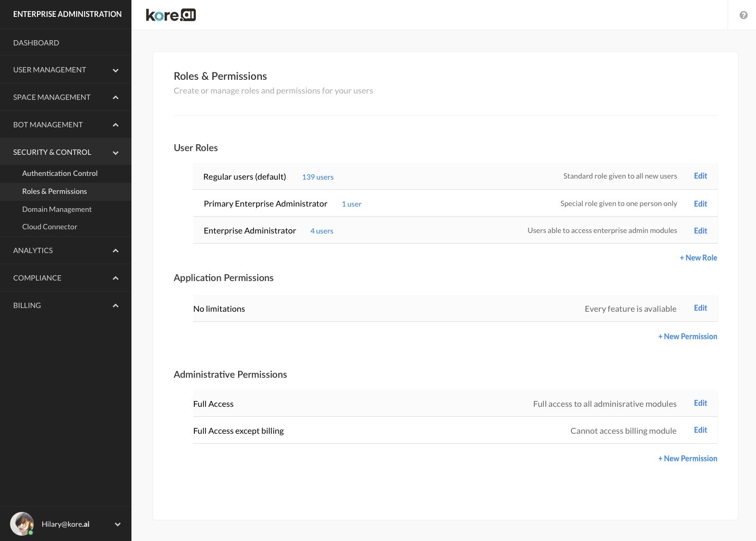Click the kore.ai logo
Image resolution: width=756 pixels, height=541 pixels.
pyautogui.click(x=171, y=15)
